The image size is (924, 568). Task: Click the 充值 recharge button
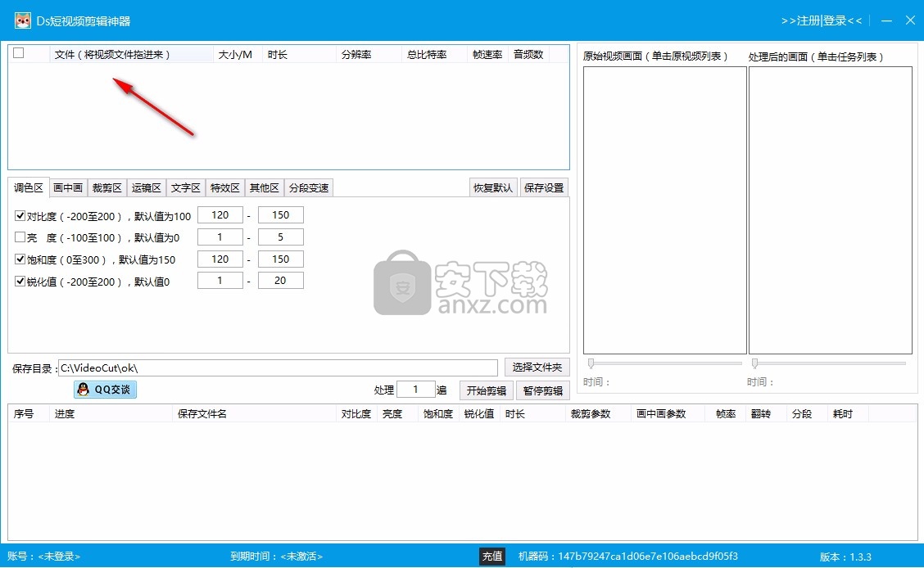coord(492,557)
